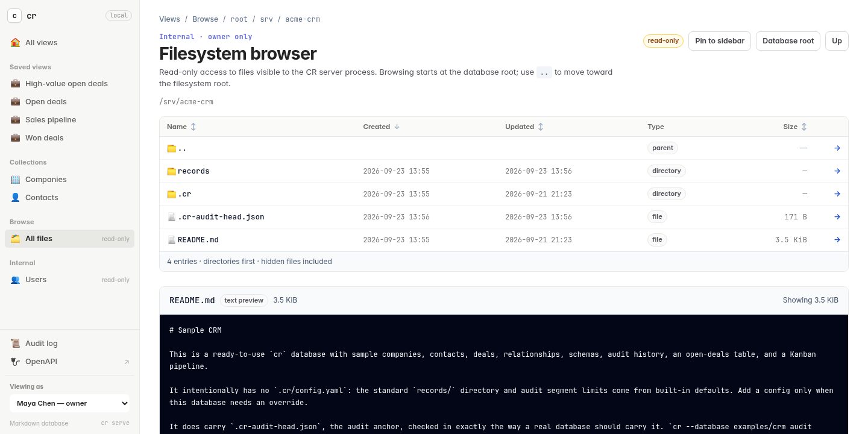Click file icon of README.md table row
868x434 pixels.
(x=172, y=240)
